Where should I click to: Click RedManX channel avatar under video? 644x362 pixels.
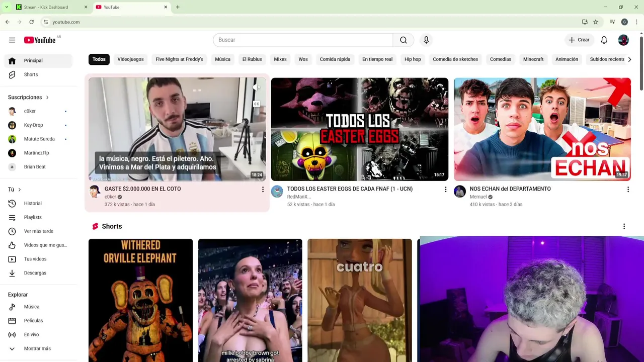click(277, 191)
